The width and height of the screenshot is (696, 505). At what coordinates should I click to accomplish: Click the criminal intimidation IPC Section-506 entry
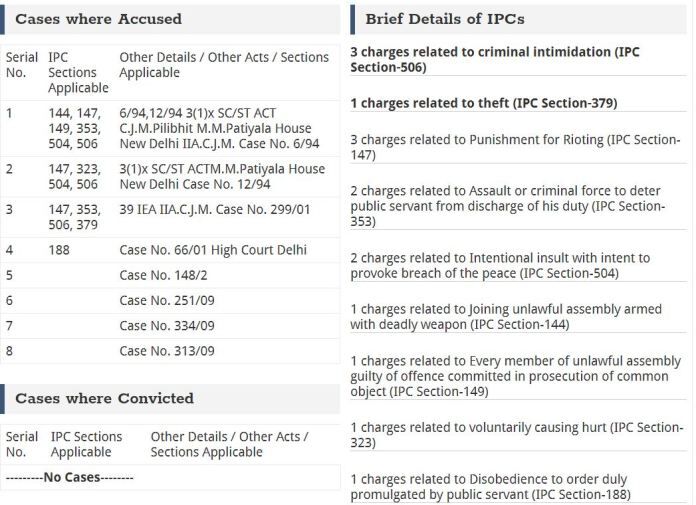(494, 59)
